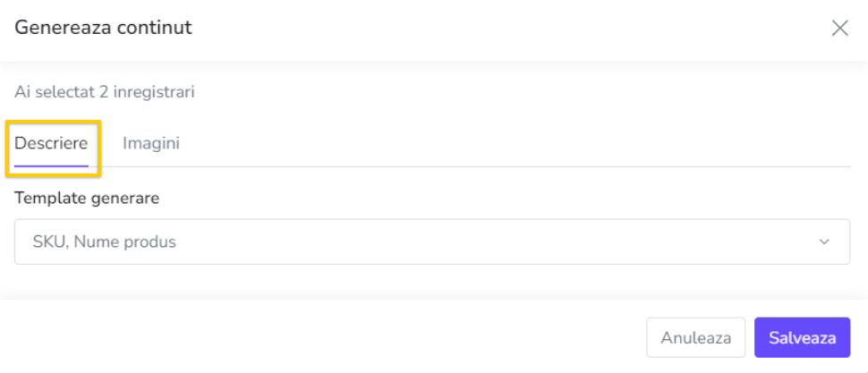Show image generation options under Imagini
The image size is (868, 373).
point(151,143)
